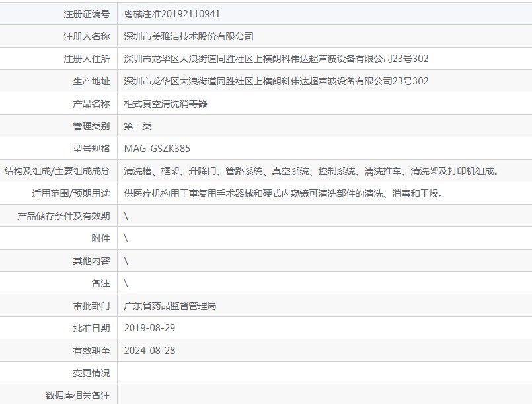Click the 注册证编号 label cell
This screenshot has width=532, height=404.
pos(87,14)
